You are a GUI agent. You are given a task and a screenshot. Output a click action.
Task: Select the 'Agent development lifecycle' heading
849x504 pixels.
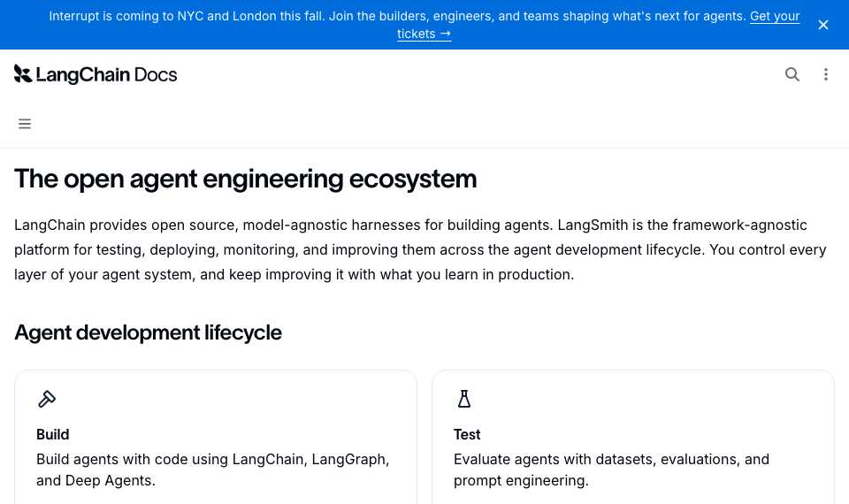pyautogui.click(x=148, y=332)
